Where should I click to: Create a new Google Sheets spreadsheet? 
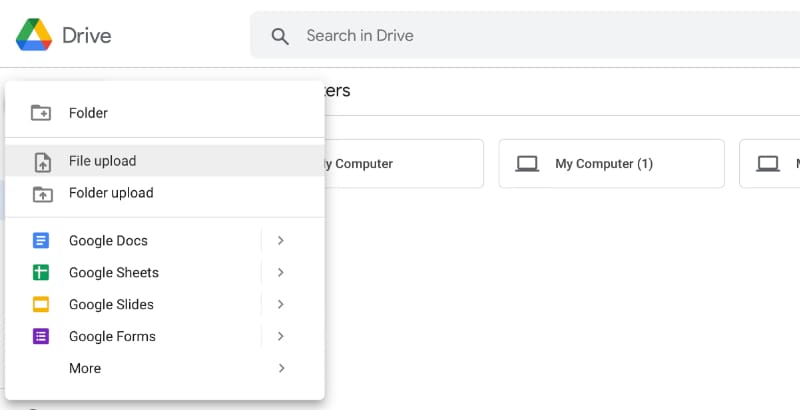pyautogui.click(x=133, y=272)
